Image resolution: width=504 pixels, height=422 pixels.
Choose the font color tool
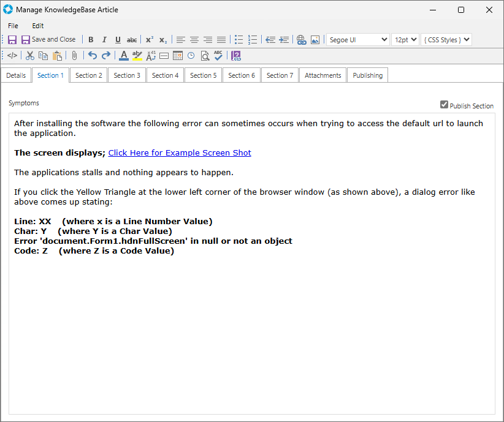(x=124, y=56)
